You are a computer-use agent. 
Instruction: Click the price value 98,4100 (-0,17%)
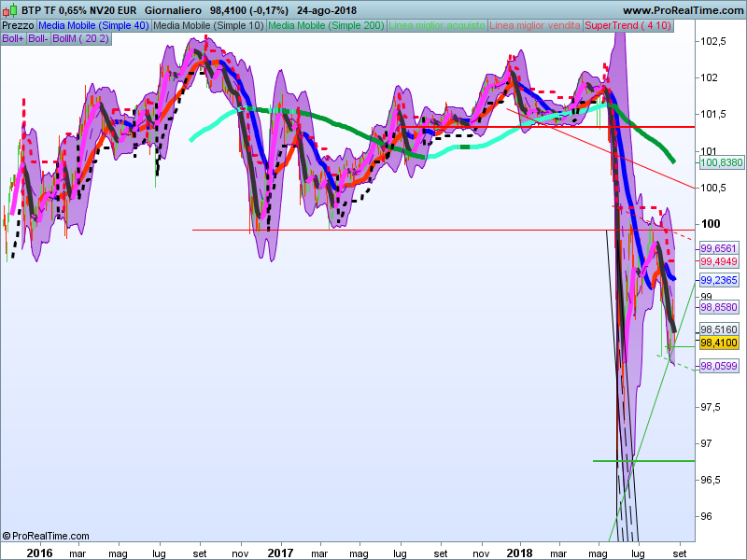coord(249,10)
